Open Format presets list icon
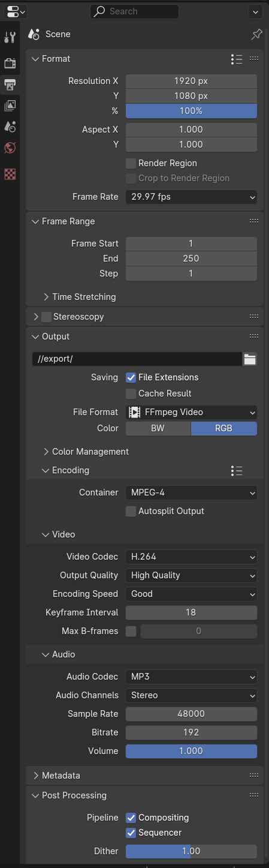269x868 pixels. coord(237,59)
